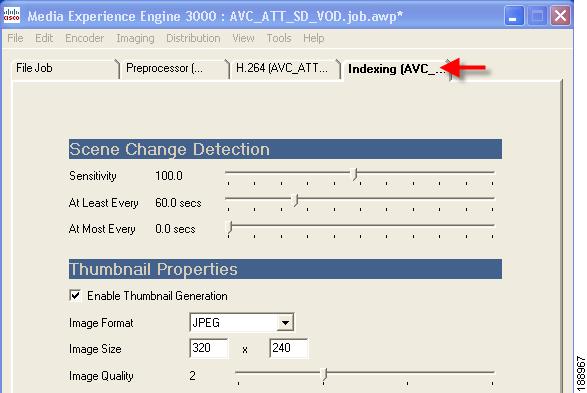Click the At Most Every slider handle
Viewport: 587px width, 393px height.
pos(230,227)
